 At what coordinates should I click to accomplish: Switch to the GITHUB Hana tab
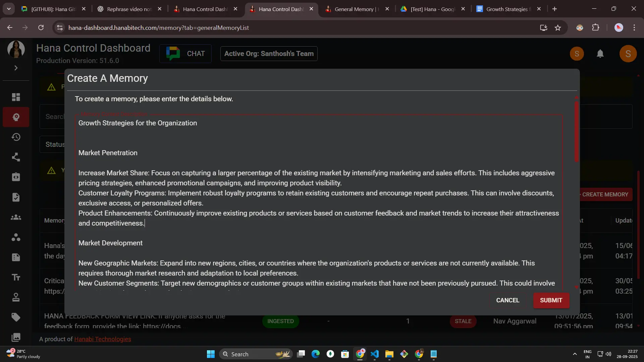[53, 9]
